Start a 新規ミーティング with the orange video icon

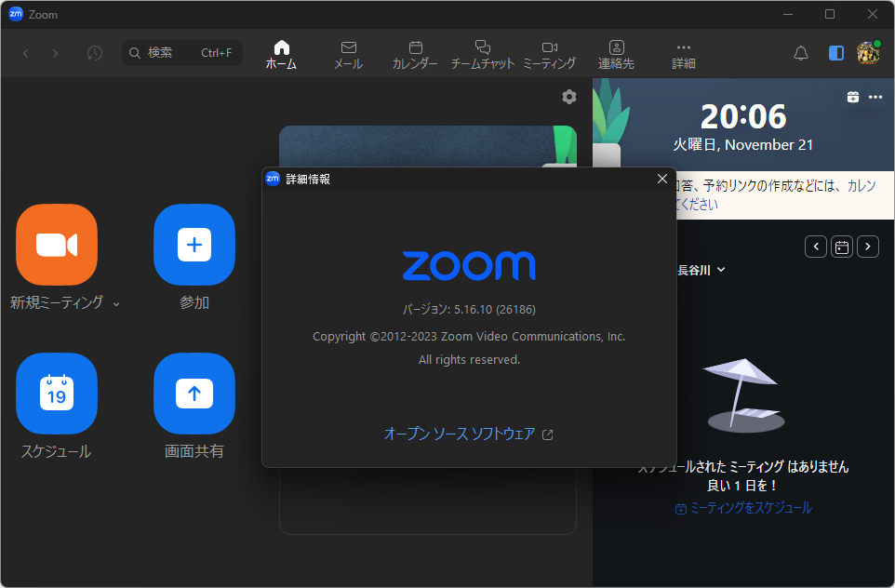[56, 245]
